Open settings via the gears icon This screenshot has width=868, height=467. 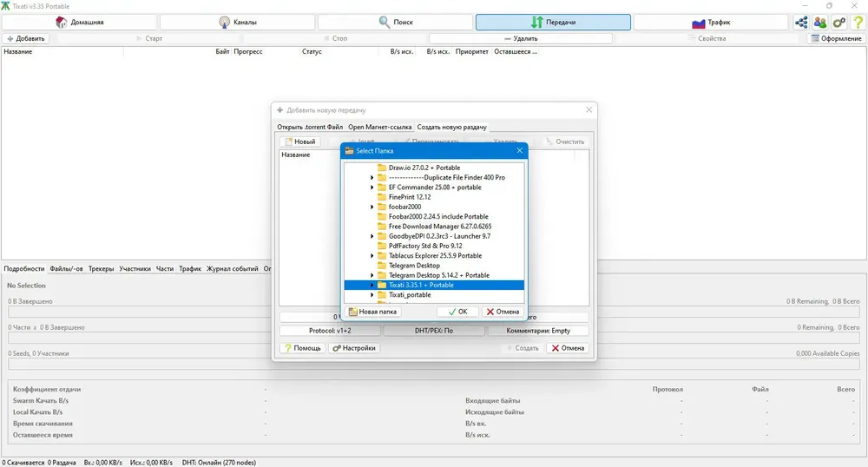click(x=838, y=22)
